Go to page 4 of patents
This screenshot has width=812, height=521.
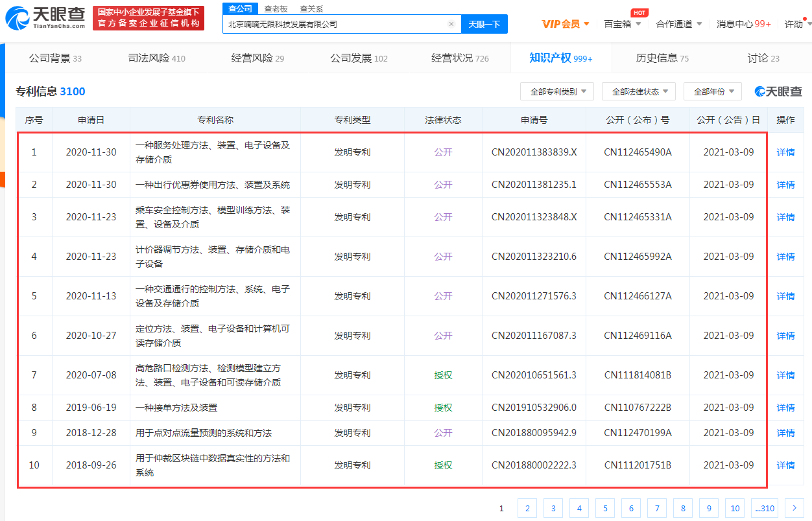(x=579, y=509)
